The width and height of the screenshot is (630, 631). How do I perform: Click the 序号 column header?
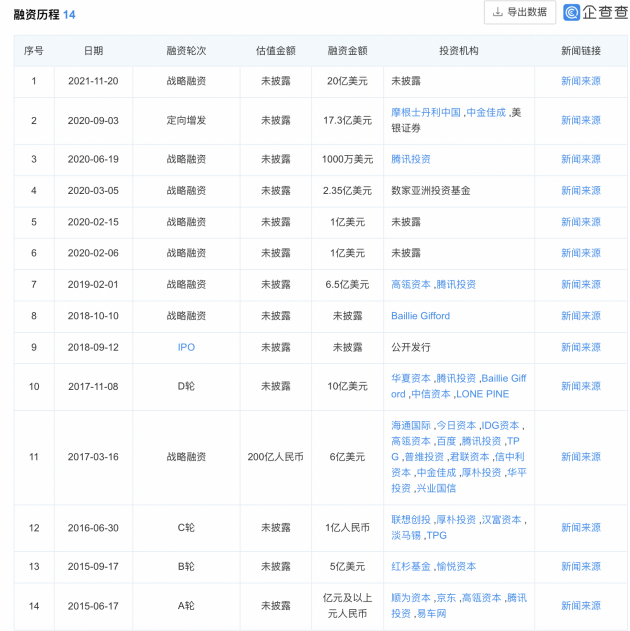(x=34, y=51)
